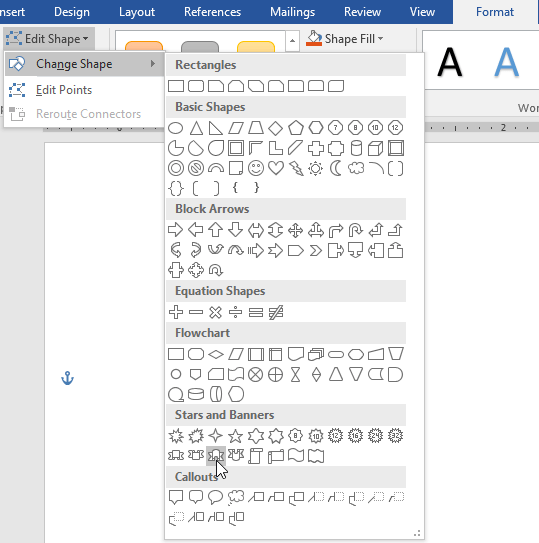Select the flowchart decision diamond
The image size is (539, 543).
click(216, 354)
